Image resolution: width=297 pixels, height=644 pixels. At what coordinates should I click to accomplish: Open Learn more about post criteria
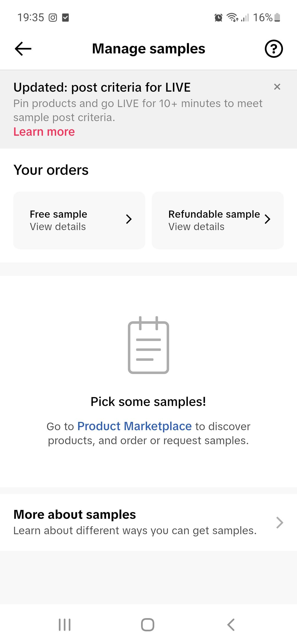44,132
